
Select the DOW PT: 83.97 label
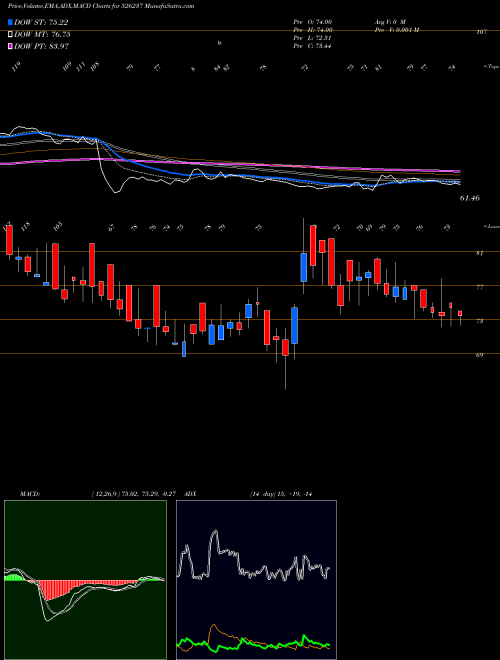42,46
